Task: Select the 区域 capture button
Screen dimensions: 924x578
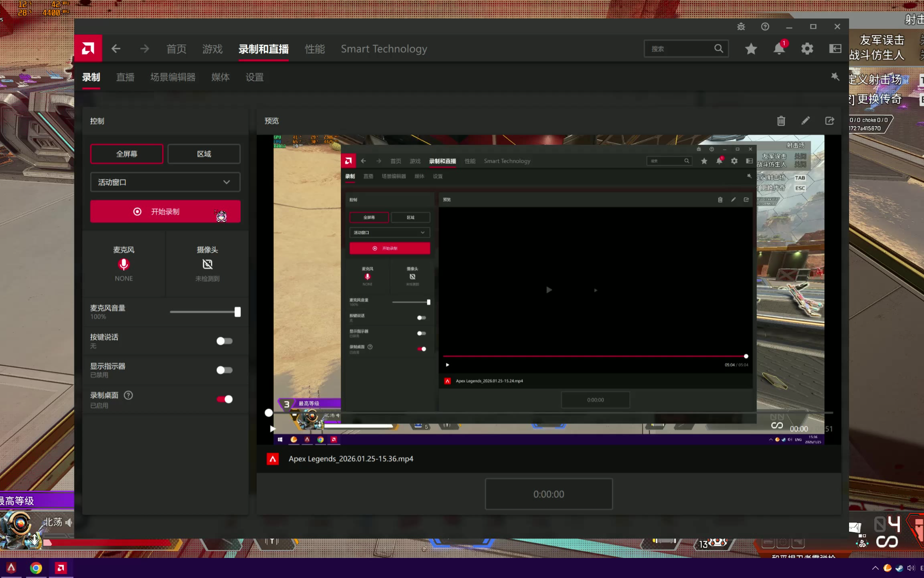Action: pos(204,154)
